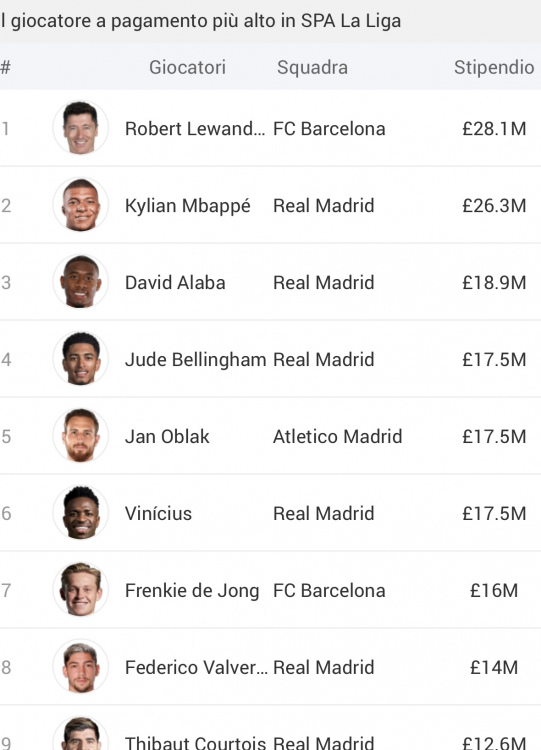The image size is (541, 750).
Task: Click the Giocatori column header
Action: (x=187, y=67)
